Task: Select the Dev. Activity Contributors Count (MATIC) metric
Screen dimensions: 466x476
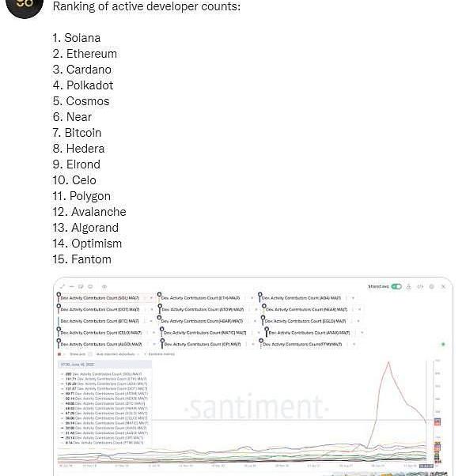Action: pos(205,333)
